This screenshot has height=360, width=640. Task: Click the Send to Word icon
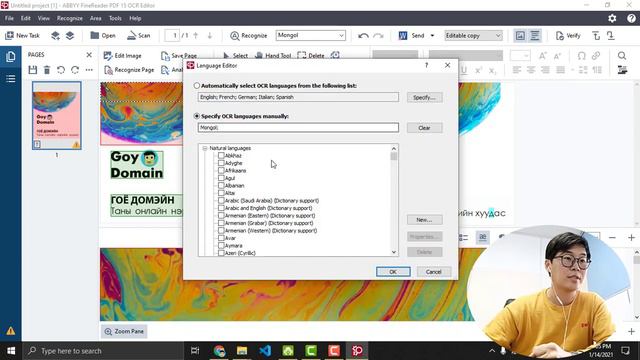click(x=403, y=36)
